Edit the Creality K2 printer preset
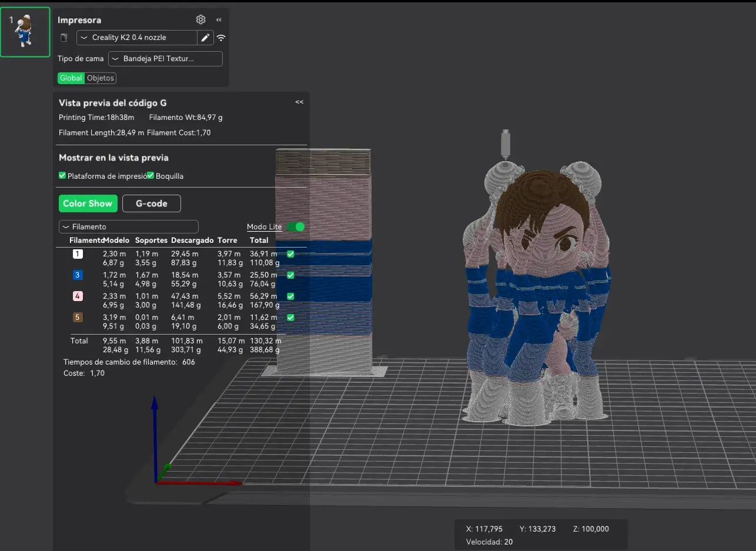Image resolution: width=756 pixels, height=551 pixels. click(x=205, y=38)
